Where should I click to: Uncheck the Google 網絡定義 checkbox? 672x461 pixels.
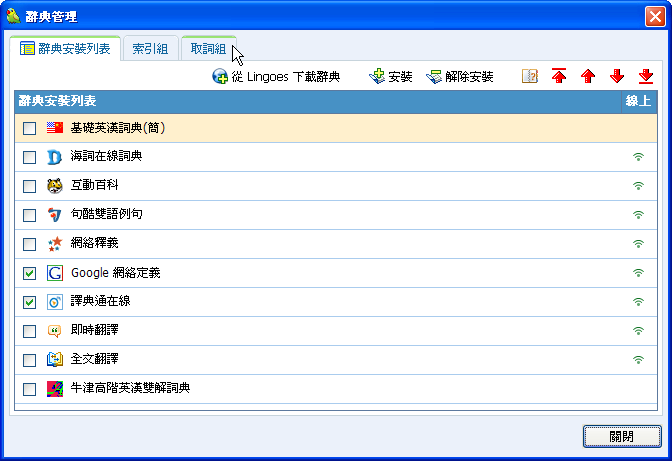[29, 273]
